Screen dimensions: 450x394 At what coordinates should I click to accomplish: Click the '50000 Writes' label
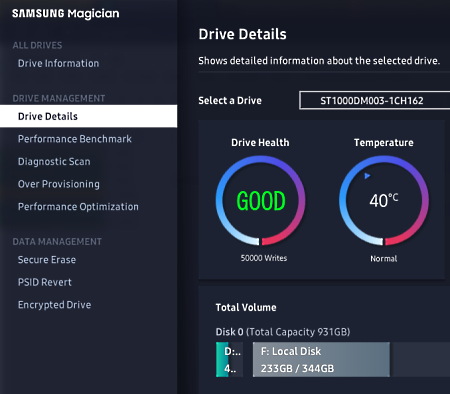tap(264, 258)
